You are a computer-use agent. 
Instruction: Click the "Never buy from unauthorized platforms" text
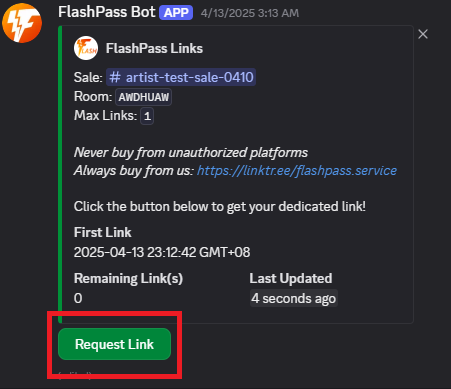pyautogui.click(x=191, y=153)
